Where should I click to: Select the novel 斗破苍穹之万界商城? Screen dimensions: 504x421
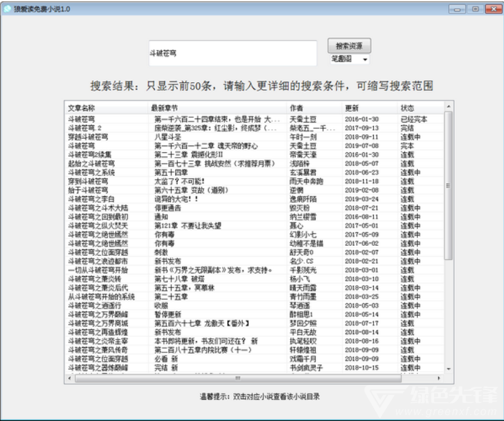tap(98, 323)
